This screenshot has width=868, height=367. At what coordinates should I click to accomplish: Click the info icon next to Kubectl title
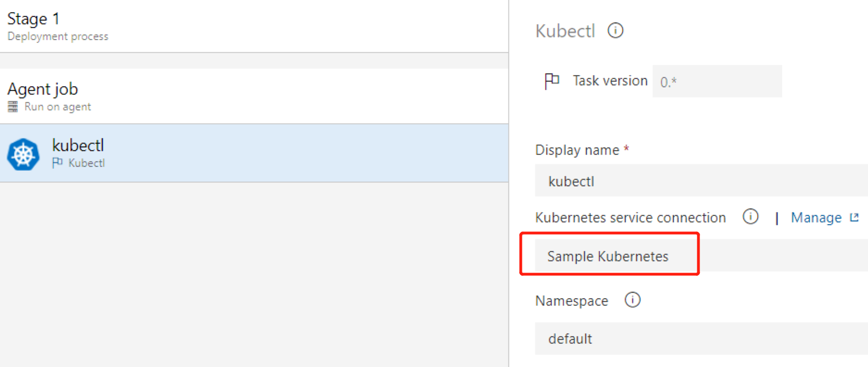615,31
